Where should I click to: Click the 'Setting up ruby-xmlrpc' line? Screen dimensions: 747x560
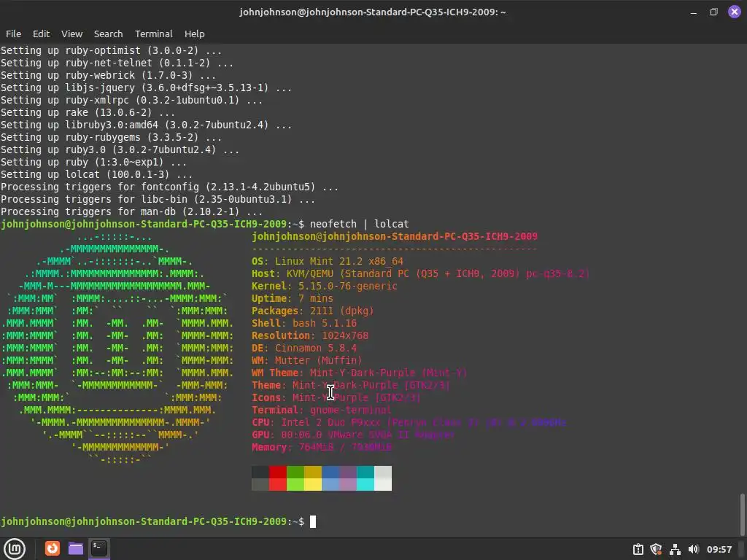point(131,100)
